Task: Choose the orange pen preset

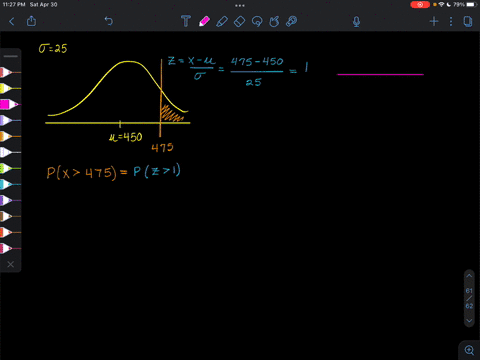Action: coord(10,136)
